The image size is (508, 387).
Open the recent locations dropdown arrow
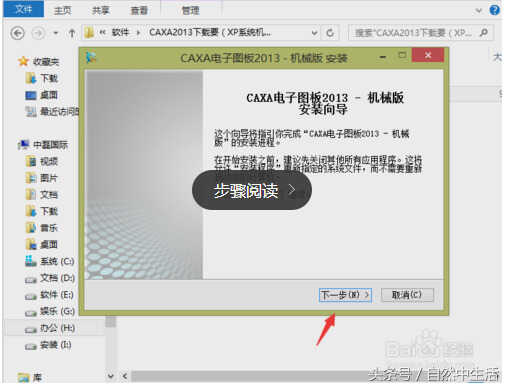[x=56, y=33]
